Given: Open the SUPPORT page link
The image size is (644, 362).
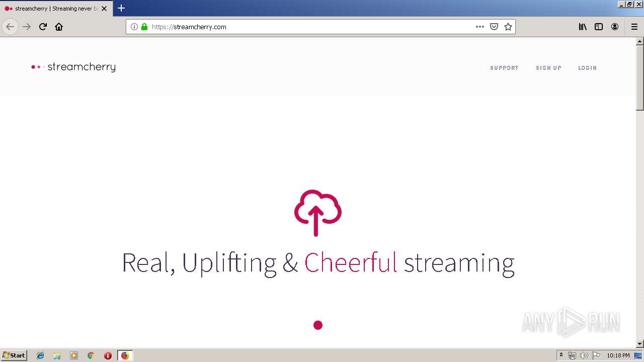Looking at the screenshot, I should pos(504,68).
